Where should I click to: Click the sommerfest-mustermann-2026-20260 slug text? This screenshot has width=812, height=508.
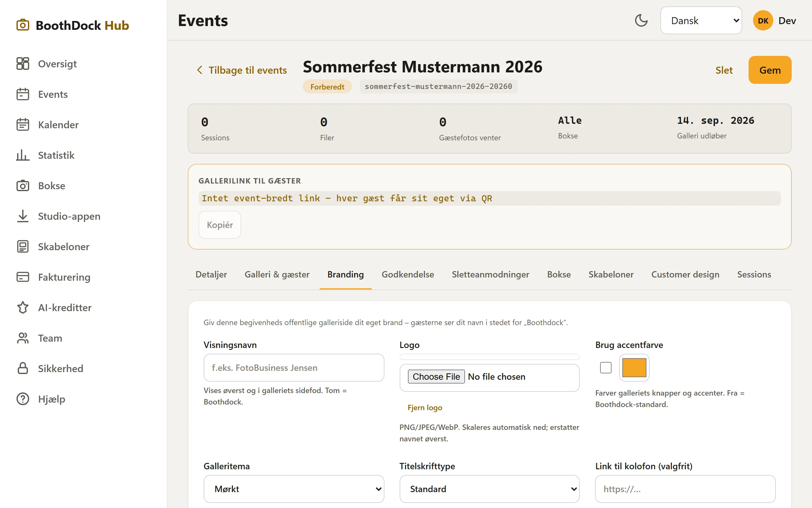click(x=438, y=86)
